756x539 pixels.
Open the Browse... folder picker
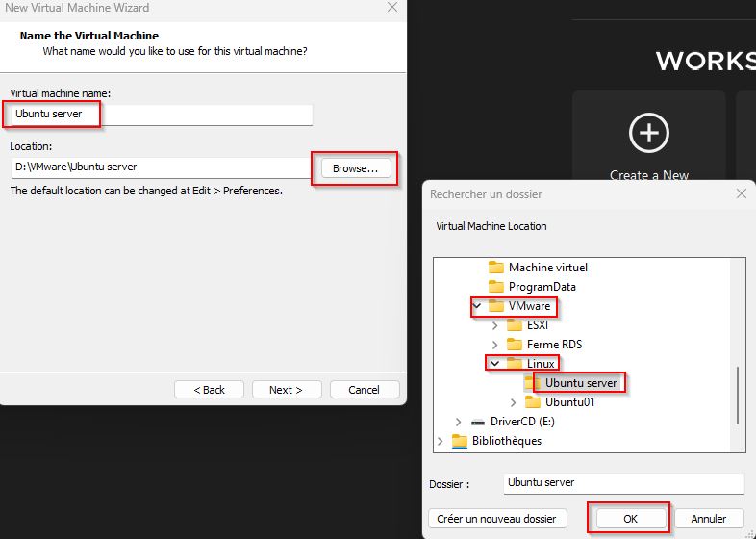tap(356, 168)
